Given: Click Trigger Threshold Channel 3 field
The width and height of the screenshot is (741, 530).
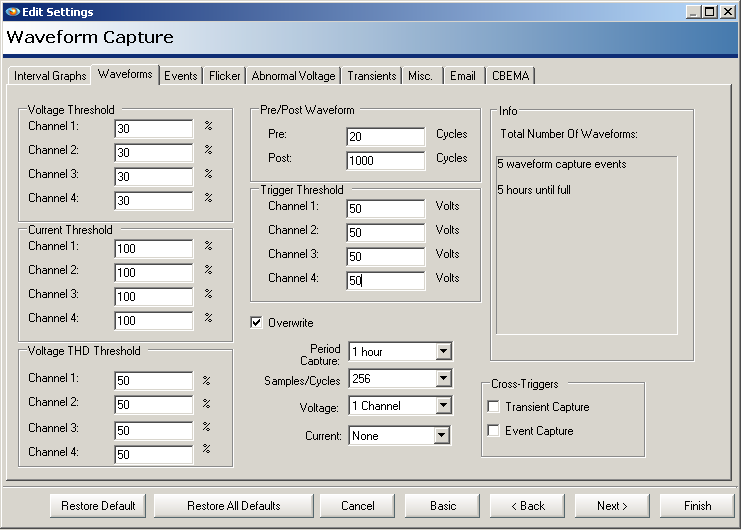Looking at the screenshot, I should [x=386, y=256].
